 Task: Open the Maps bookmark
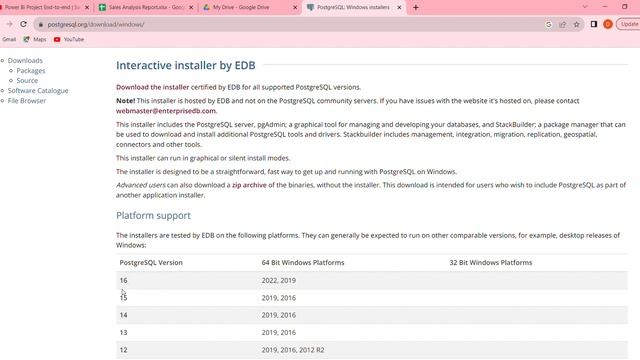(35, 40)
